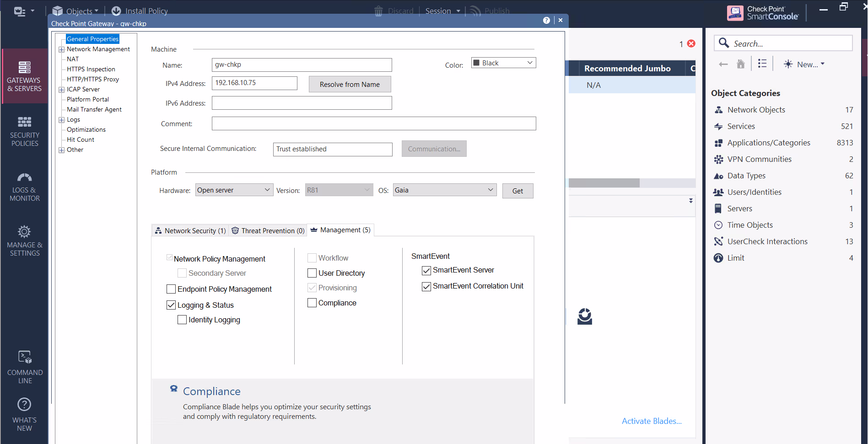Open the OS dropdown showing Gaia

point(445,190)
